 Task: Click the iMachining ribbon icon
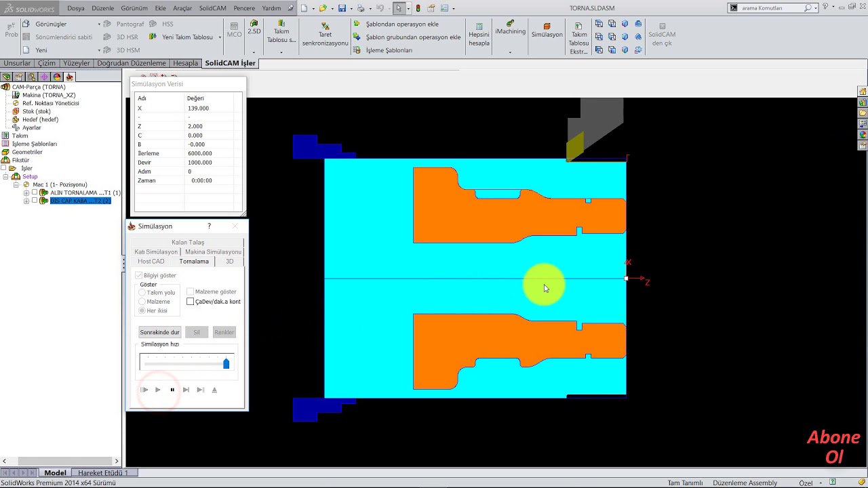point(510,28)
